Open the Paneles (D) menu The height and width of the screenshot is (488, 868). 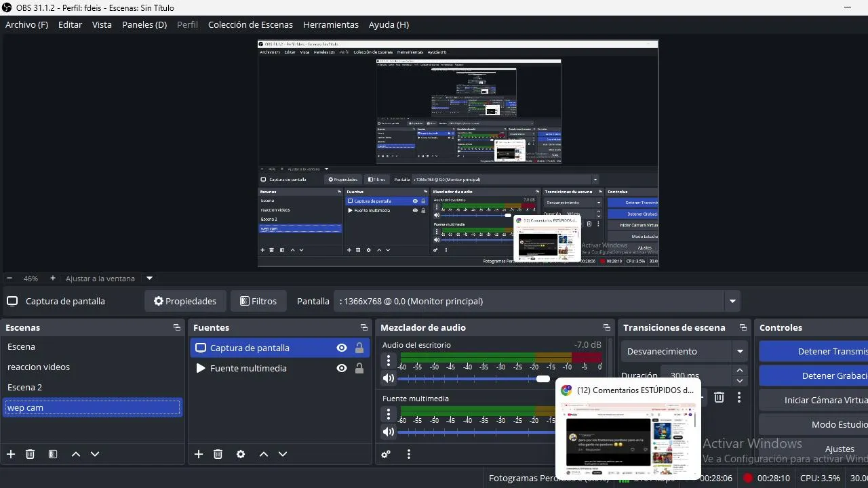tap(144, 24)
